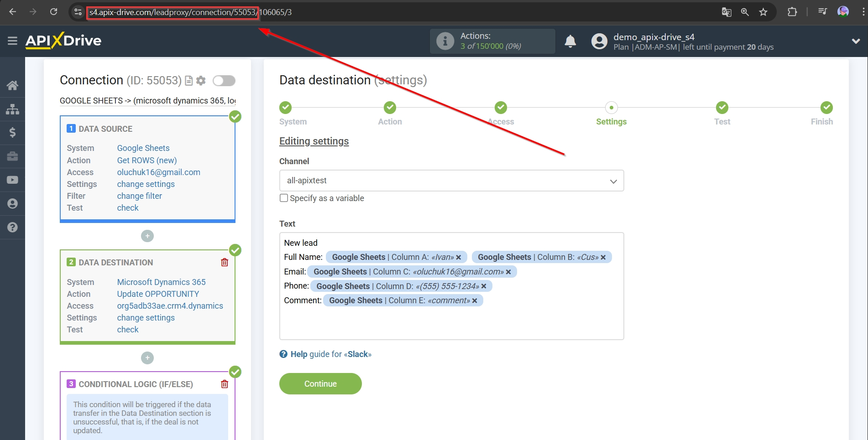The height and width of the screenshot is (440, 868).
Task: Add a block after Data Source with plus
Action: tap(147, 236)
